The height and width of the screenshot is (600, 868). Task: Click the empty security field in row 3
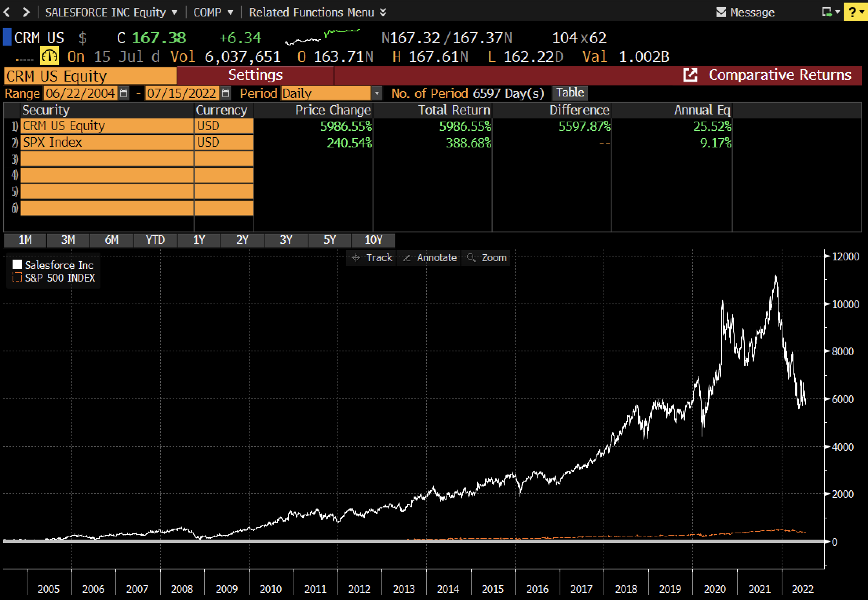tap(107, 159)
